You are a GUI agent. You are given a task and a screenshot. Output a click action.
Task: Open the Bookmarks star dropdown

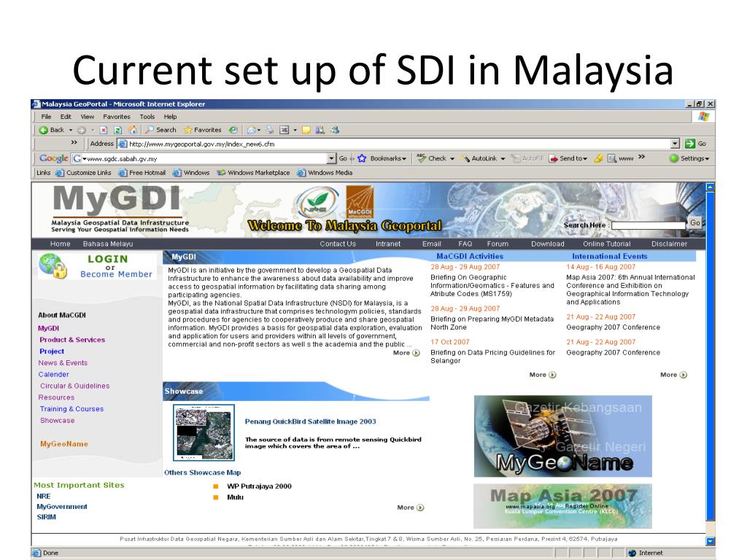point(382,158)
